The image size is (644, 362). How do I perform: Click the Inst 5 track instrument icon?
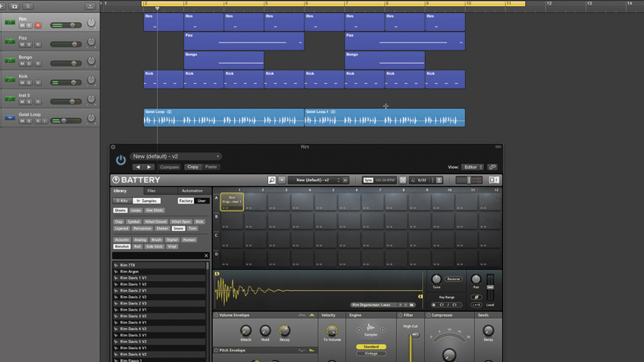[x=10, y=98]
